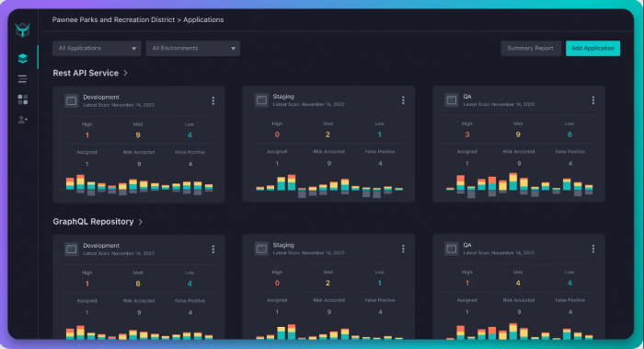Open kebab menu on GraphQL QA card
The width and height of the screenshot is (644, 349).
click(x=593, y=249)
